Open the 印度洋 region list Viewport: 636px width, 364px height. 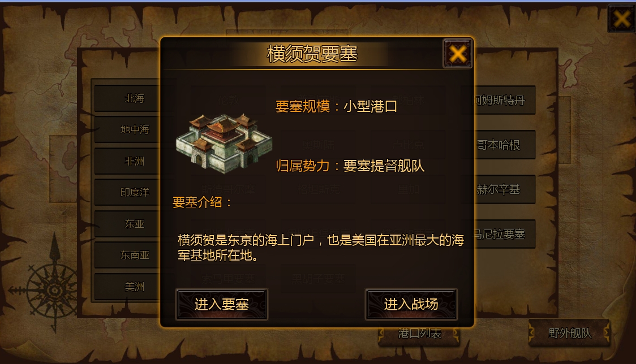pos(128,192)
